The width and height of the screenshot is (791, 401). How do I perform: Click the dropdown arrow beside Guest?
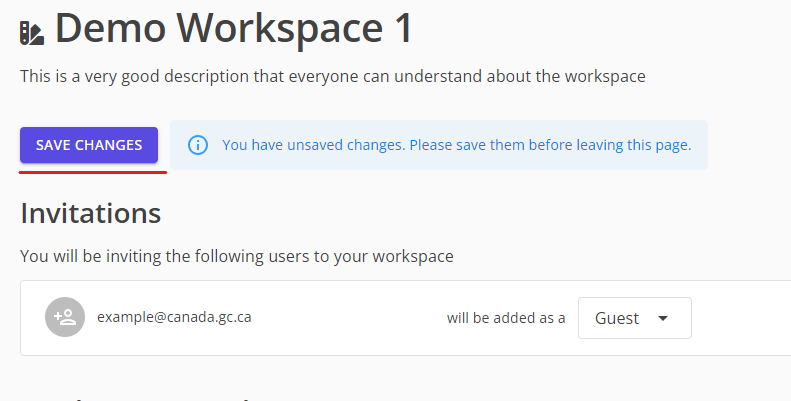tap(663, 319)
